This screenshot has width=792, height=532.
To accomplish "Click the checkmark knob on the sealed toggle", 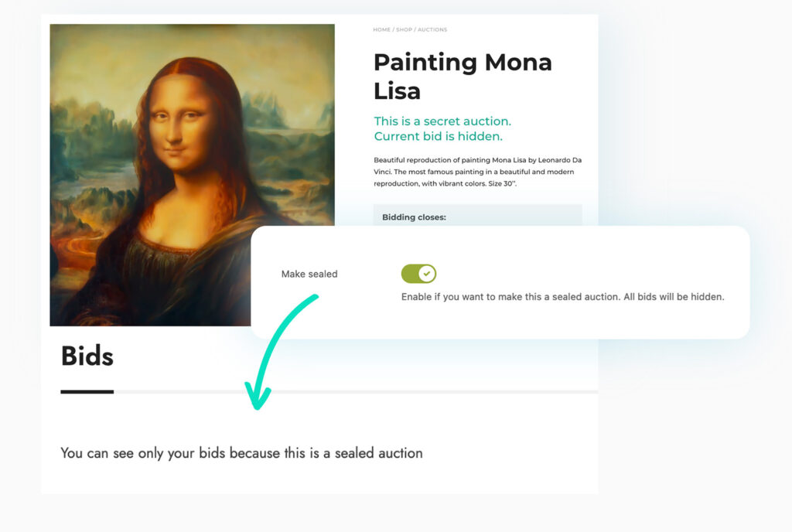I will (x=426, y=274).
